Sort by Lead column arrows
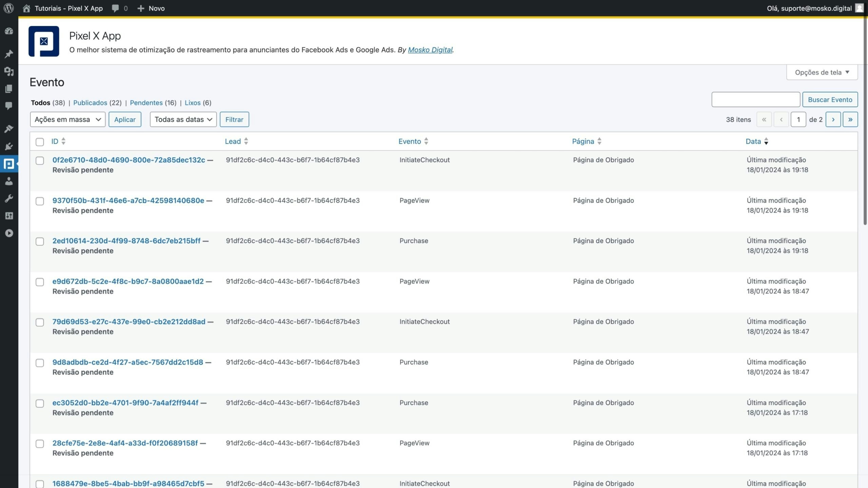 pyautogui.click(x=246, y=141)
